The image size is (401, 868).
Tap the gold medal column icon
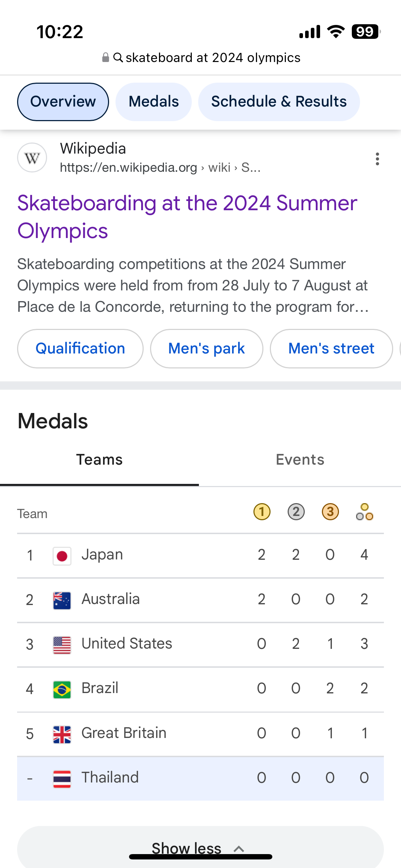click(x=262, y=512)
